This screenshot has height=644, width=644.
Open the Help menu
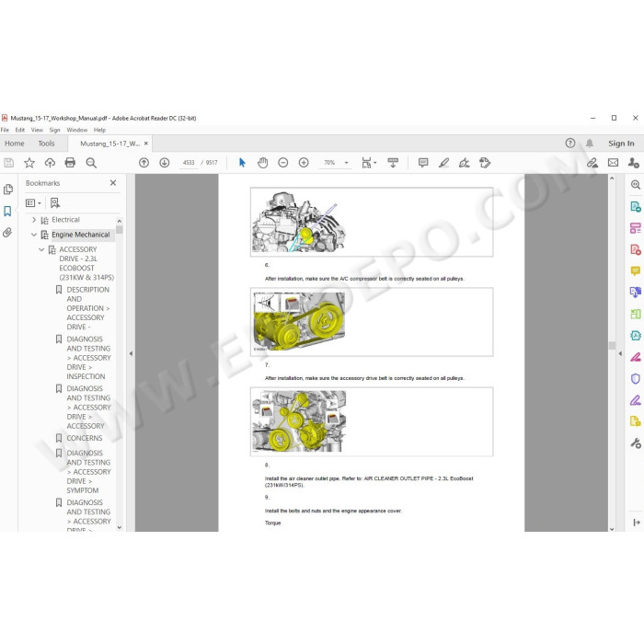coord(99,130)
